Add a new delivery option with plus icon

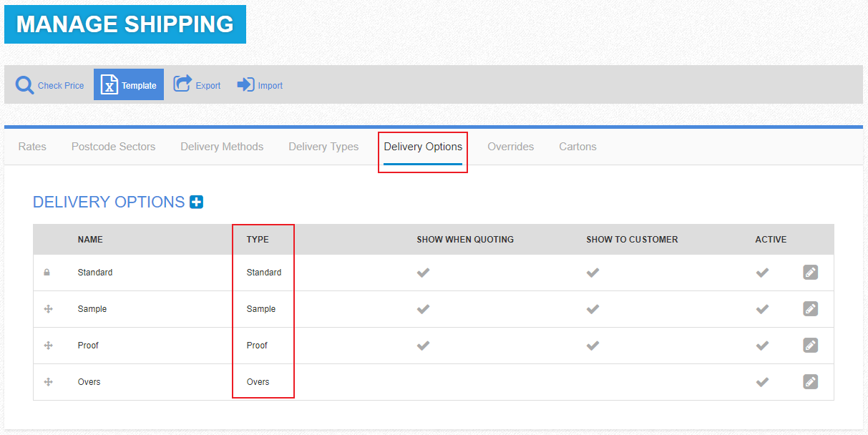point(196,202)
